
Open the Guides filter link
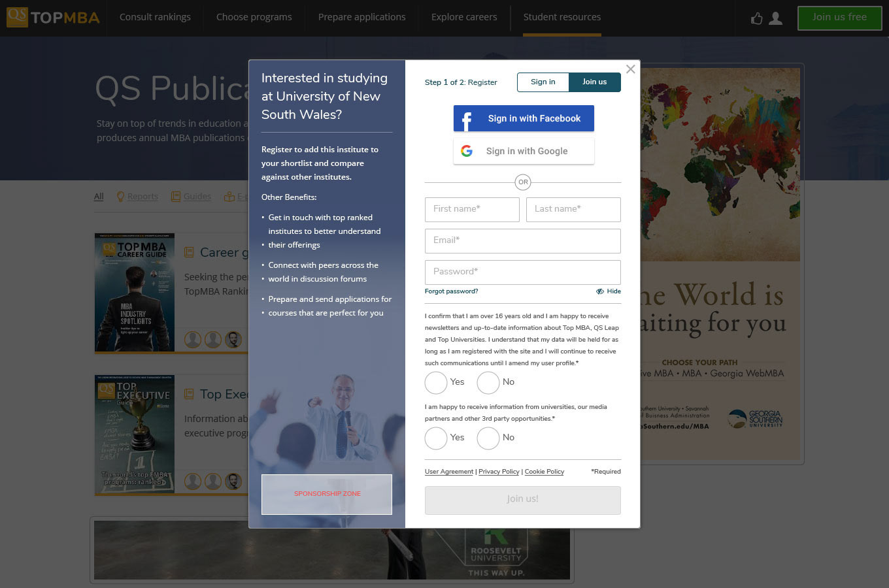point(197,196)
